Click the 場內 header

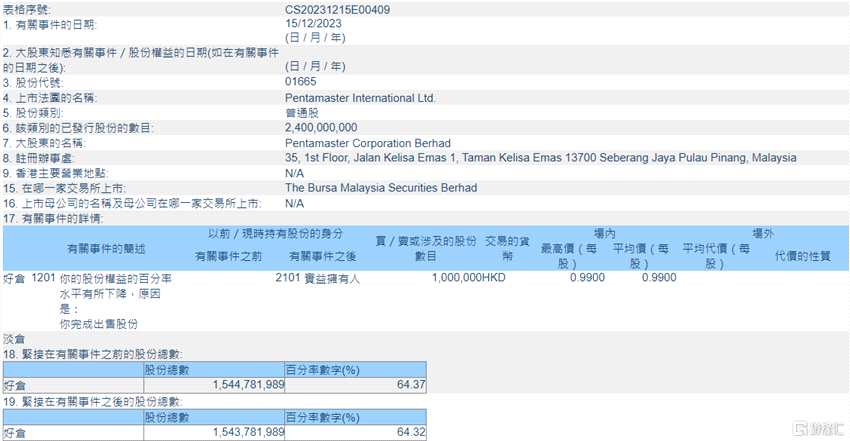point(604,234)
